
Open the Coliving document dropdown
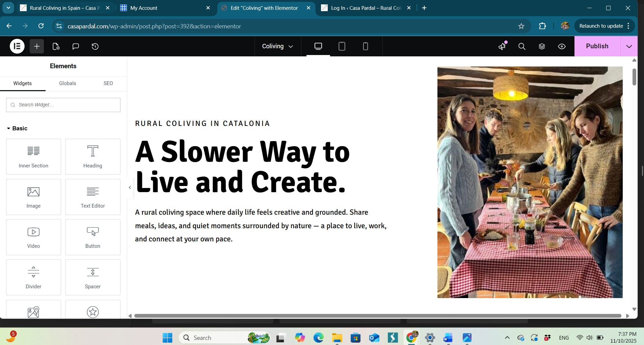(x=277, y=46)
